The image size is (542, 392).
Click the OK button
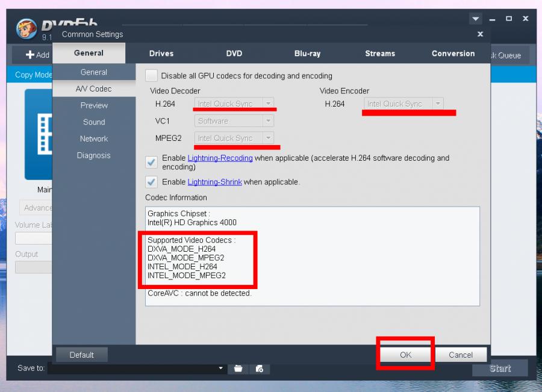click(405, 355)
